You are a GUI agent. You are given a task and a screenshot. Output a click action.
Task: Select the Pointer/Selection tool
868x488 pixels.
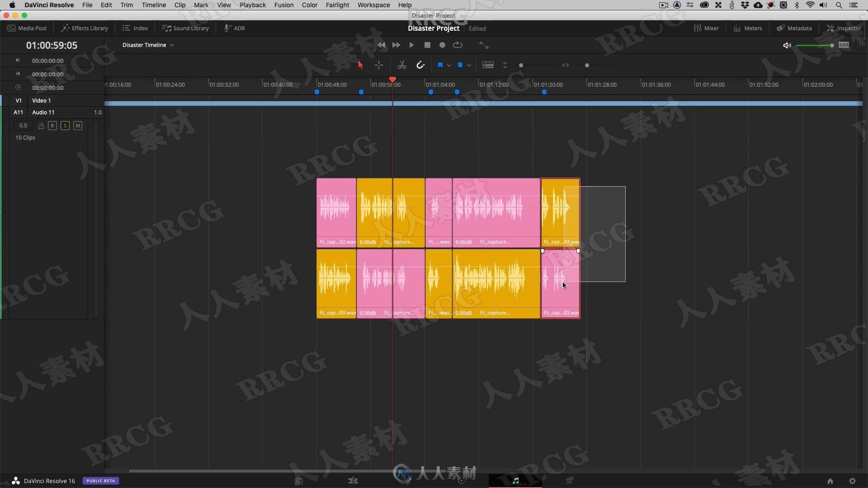(x=361, y=65)
